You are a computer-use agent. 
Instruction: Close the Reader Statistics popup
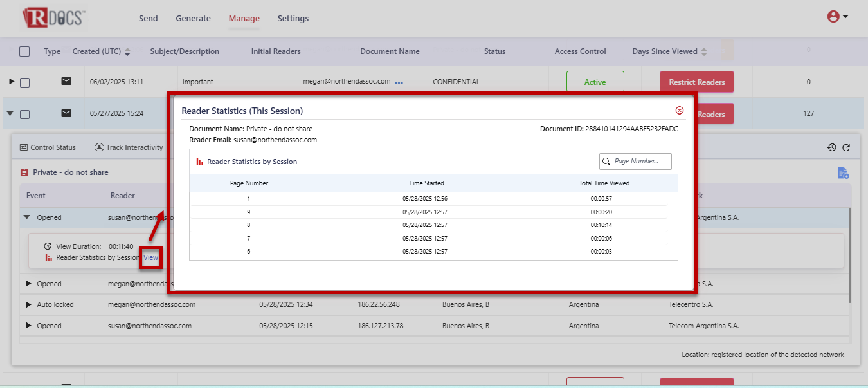(x=680, y=111)
